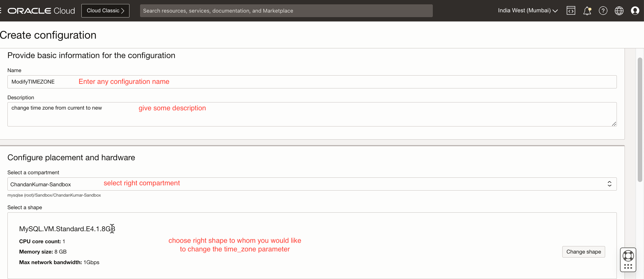Click the Select a compartment label
The image size is (644, 279).
(33, 173)
